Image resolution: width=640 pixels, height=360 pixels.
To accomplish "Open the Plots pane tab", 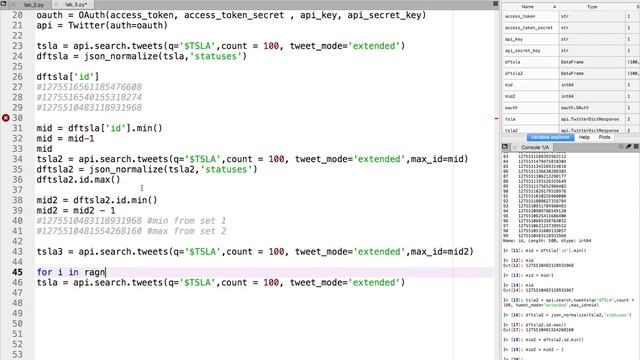I will point(604,137).
